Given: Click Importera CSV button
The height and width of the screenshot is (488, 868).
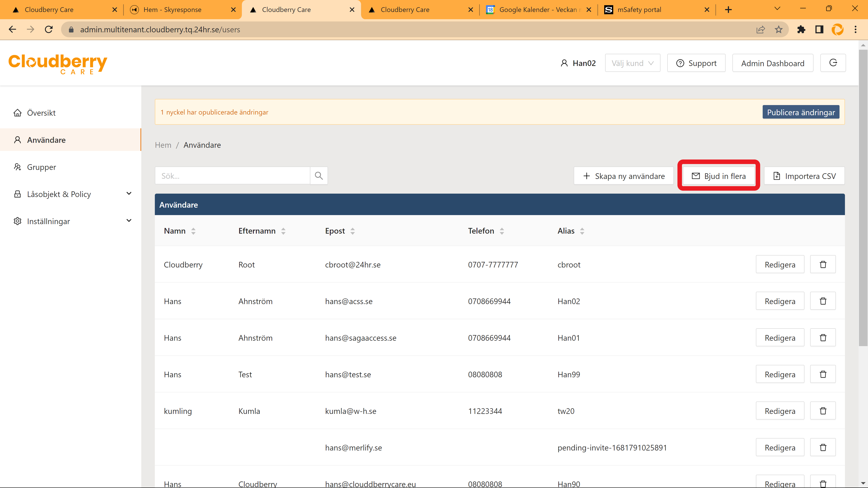Looking at the screenshot, I should (804, 176).
